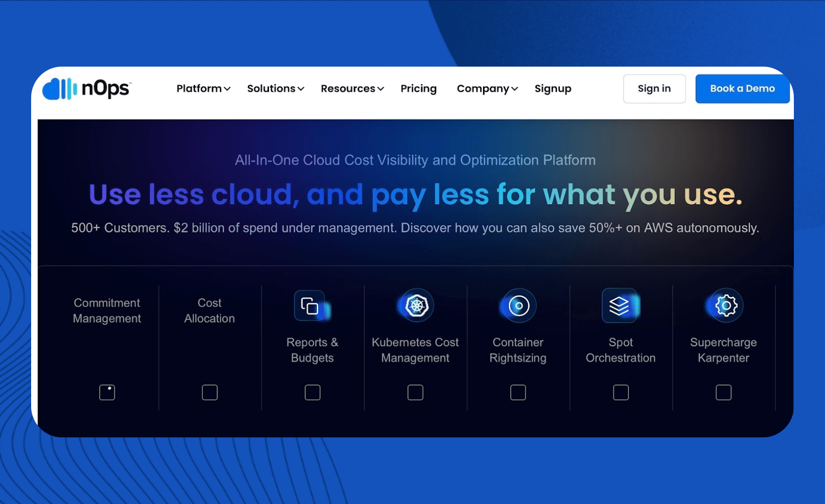
Task: Select the Cost Allocation label
Action: pyautogui.click(x=210, y=310)
